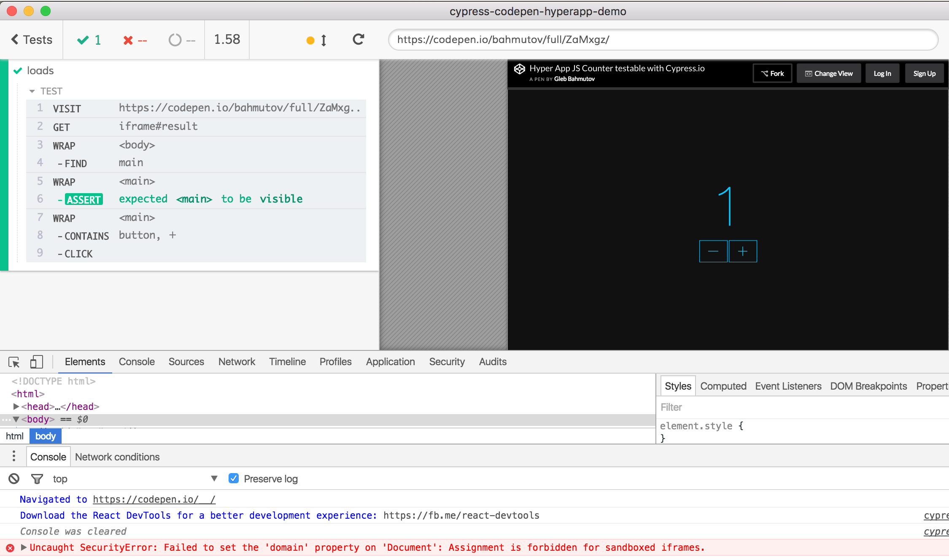Click the codepen.io navigated link

click(x=154, y=499)
